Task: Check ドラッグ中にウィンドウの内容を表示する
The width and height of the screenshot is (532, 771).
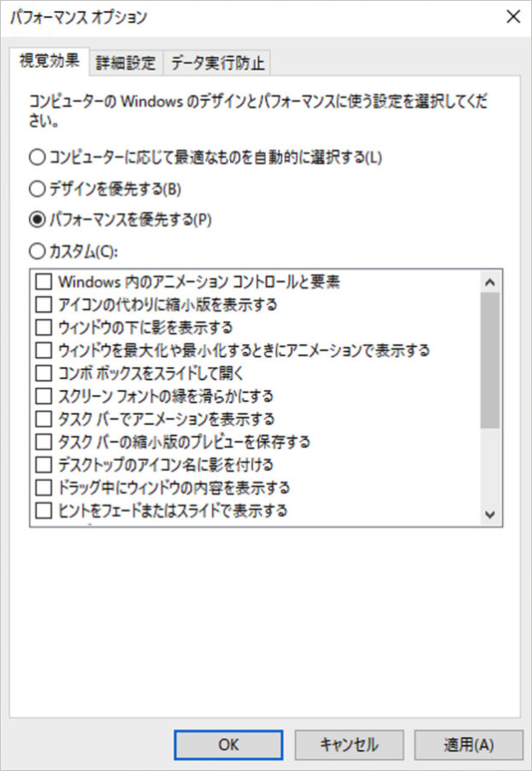Action: click(x=44, y=488)
